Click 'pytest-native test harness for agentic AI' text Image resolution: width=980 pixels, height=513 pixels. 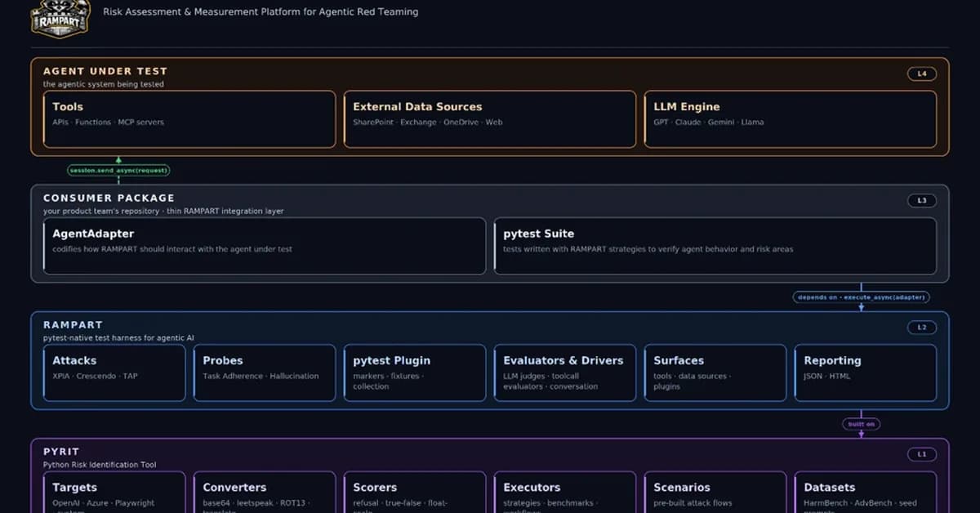pyautogui.click(x=118, y=338)
